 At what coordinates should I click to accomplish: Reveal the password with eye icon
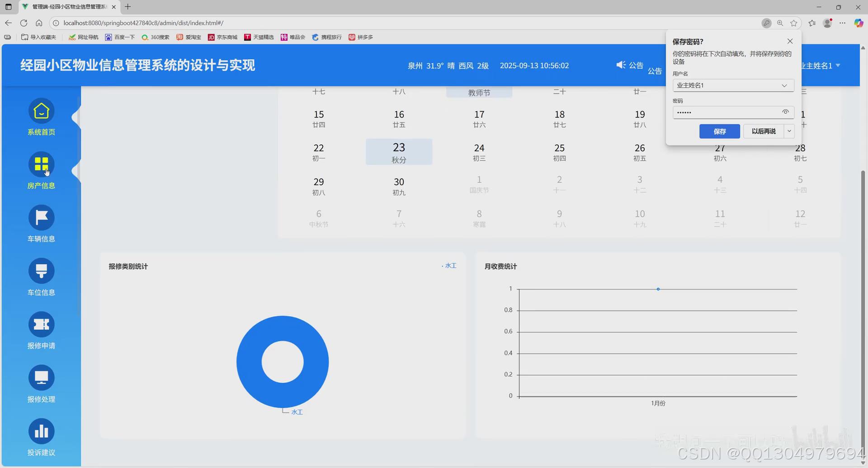coord(786,112)
